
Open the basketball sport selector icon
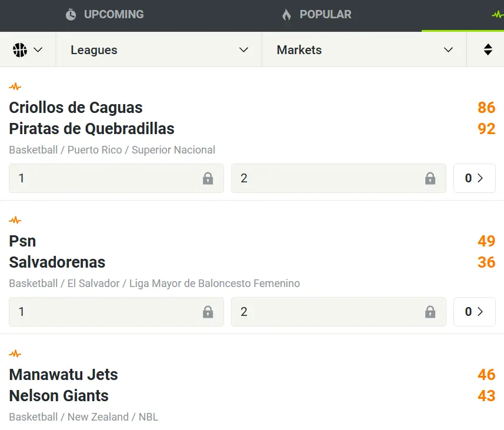click(x=20, y=50)
